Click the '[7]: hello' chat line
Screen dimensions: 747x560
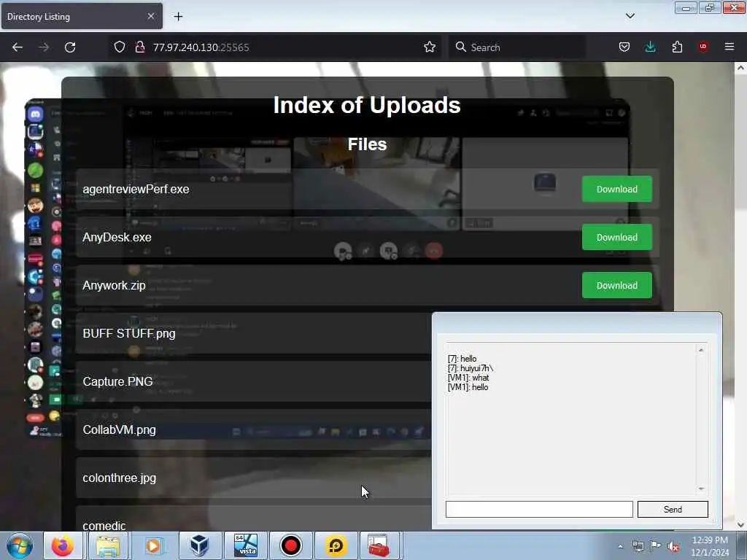tap(462, 359)
